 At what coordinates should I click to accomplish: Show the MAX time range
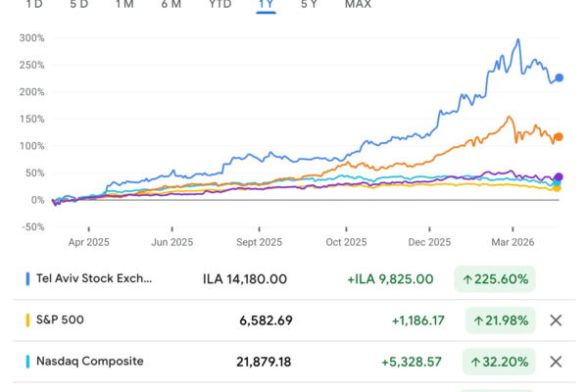[x=358, y=5]
